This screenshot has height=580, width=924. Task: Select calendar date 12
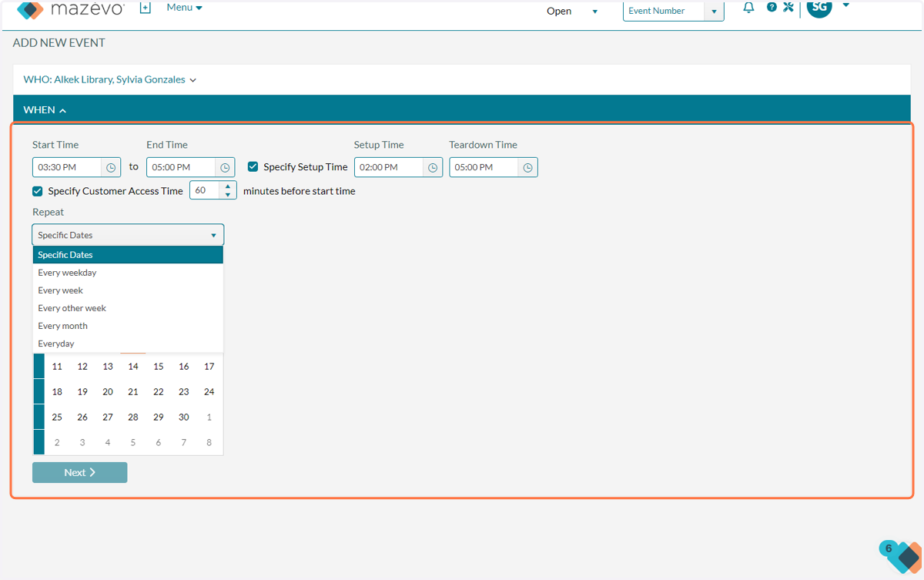point(82,367)
